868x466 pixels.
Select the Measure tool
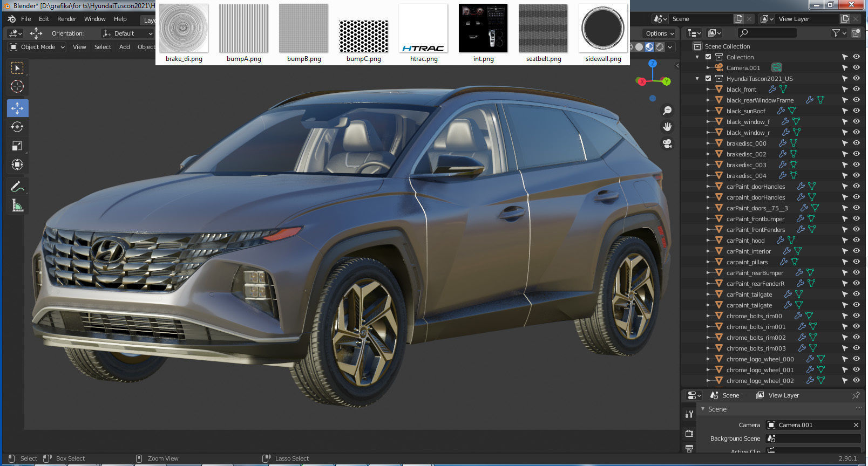[x=17, y=205]
